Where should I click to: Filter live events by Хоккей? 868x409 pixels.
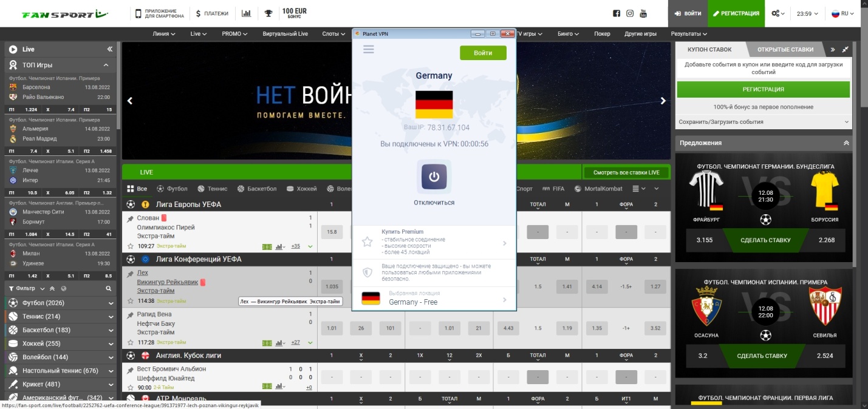(301, 189)
